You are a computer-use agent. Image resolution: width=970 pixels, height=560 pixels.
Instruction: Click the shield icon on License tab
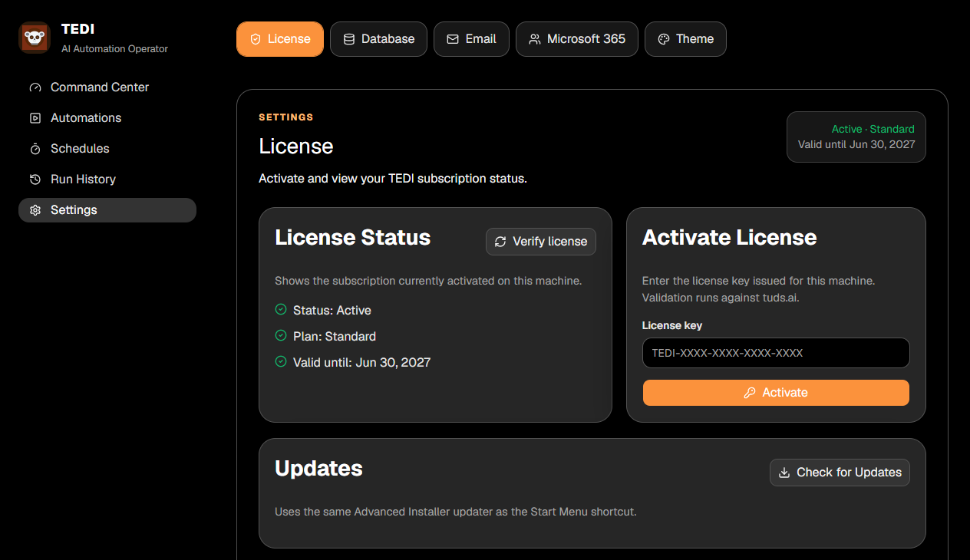pyautogui.click(x=256, y=39)
